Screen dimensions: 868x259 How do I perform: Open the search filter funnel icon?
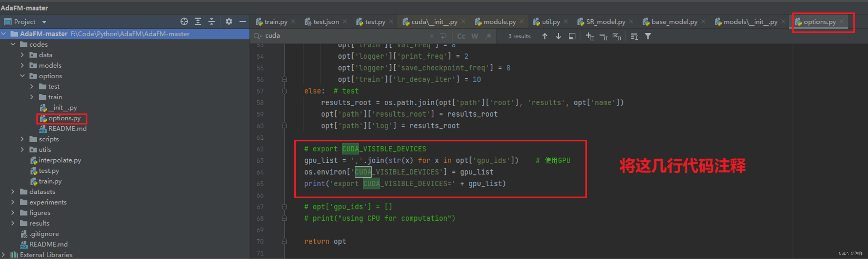(648, 36)
